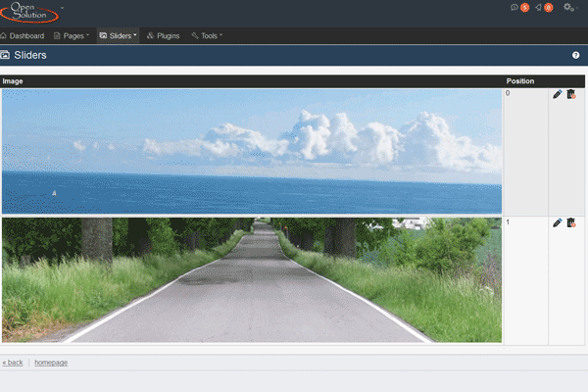Expand the Sliders dropdown menu
Viewport: 588px width, 392px height.
(x=119, y=36)
